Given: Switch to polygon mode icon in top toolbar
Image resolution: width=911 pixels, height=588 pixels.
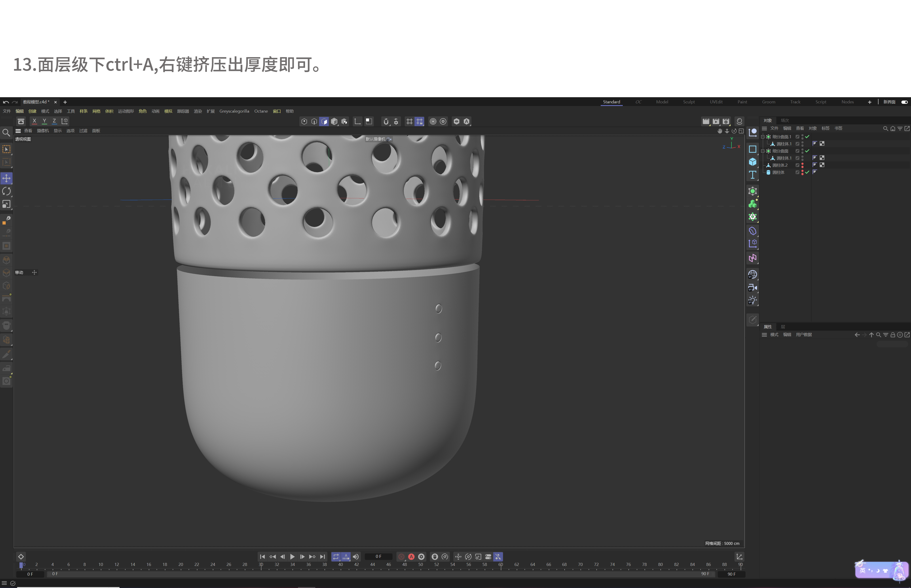Looking at the screenshot, I should pos(324,121).
